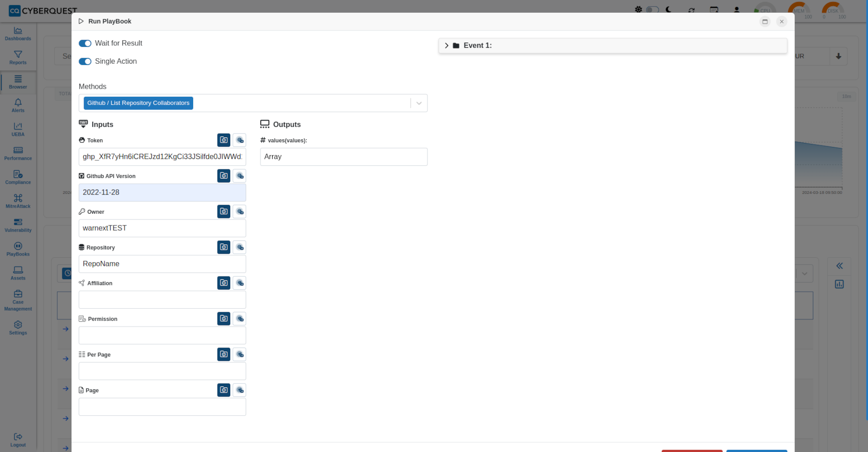Open the Methods dropdown arrow
868x452 pixels.
tap(419, 103)
